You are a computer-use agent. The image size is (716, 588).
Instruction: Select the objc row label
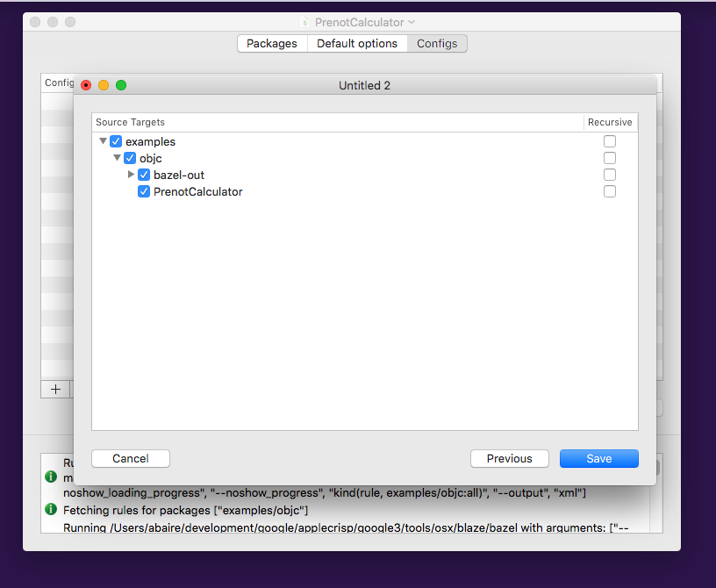coord(151,159)
